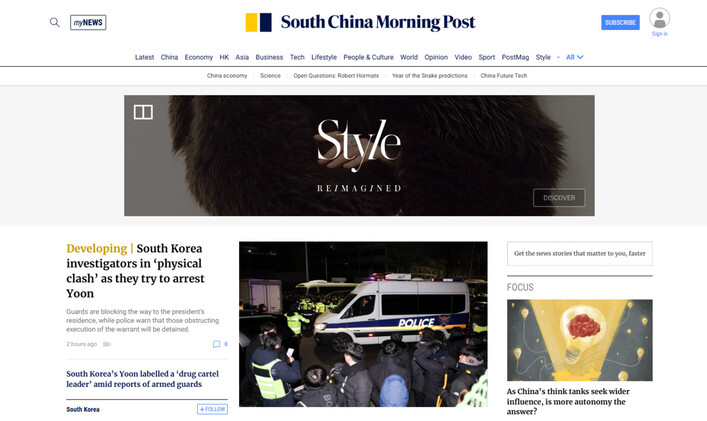707x421 pixels.
Task: Click the video camera icon beside timestamp
Action: tap(106, 344)
